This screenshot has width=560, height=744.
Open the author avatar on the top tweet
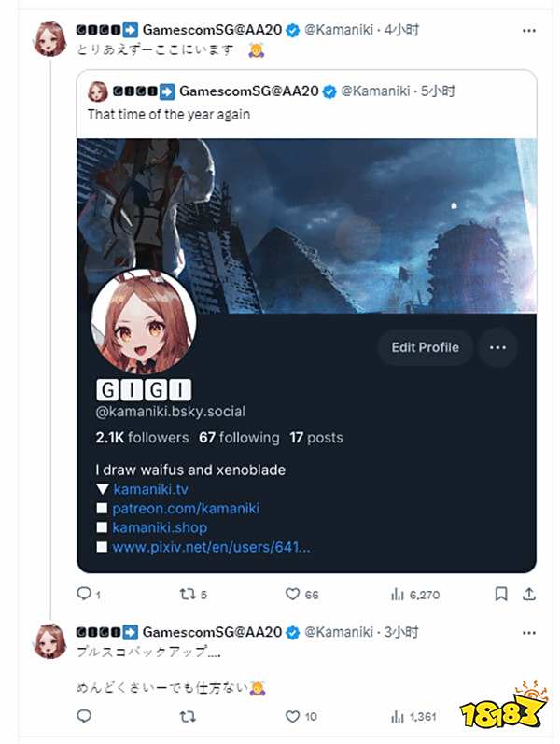[x=49, y=38]
